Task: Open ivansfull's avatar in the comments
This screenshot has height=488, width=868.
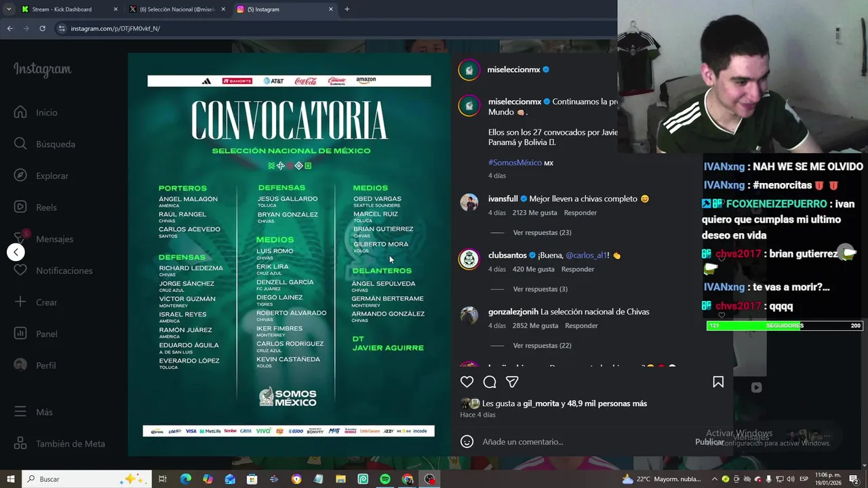Action: point(469,202)
